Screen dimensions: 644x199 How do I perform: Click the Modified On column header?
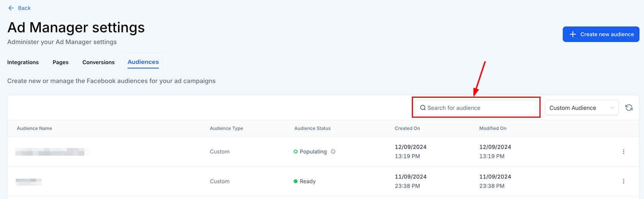[493, 128]
